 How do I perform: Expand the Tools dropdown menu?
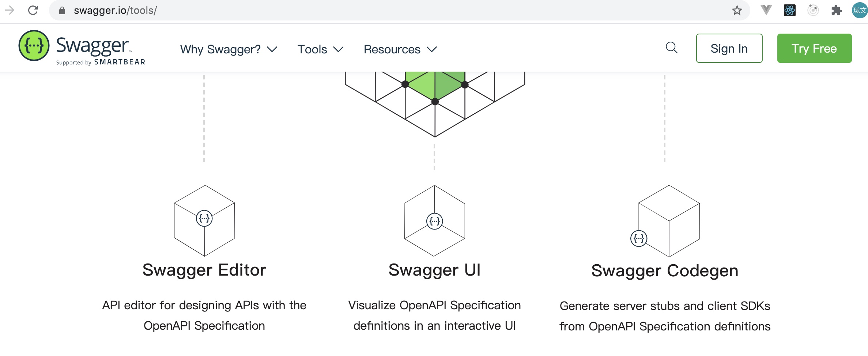(x=320, y=49)
